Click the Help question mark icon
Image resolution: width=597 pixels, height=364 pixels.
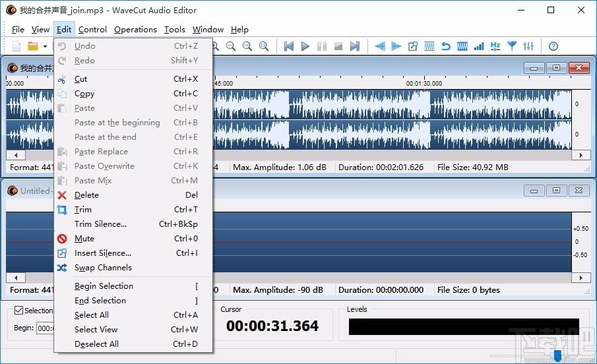pyautogui.click(x=553, y=46)
